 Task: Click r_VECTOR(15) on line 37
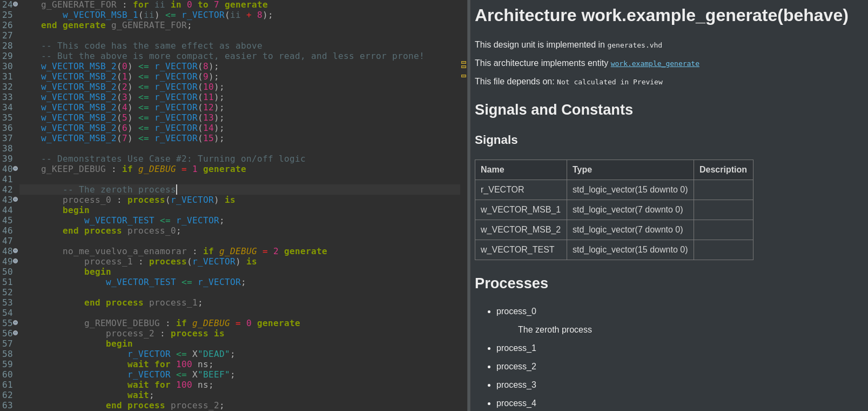coord(187,138)
